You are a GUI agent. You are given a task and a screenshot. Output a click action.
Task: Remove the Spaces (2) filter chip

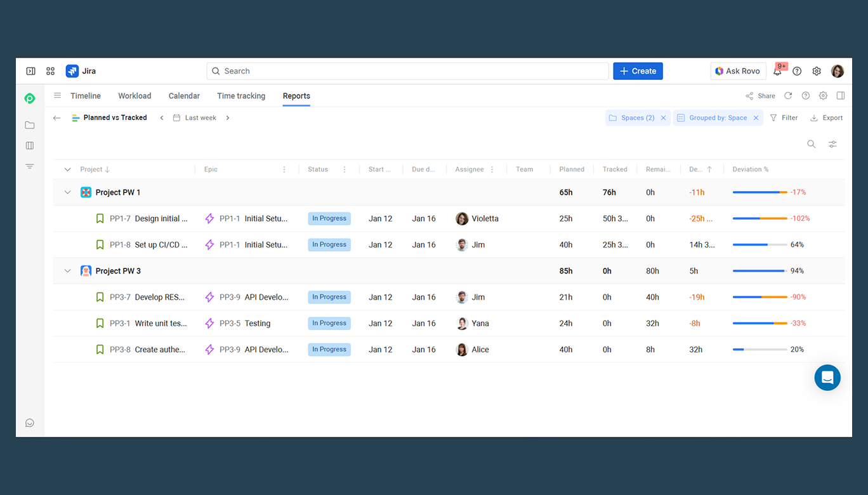tap(663, 117)
